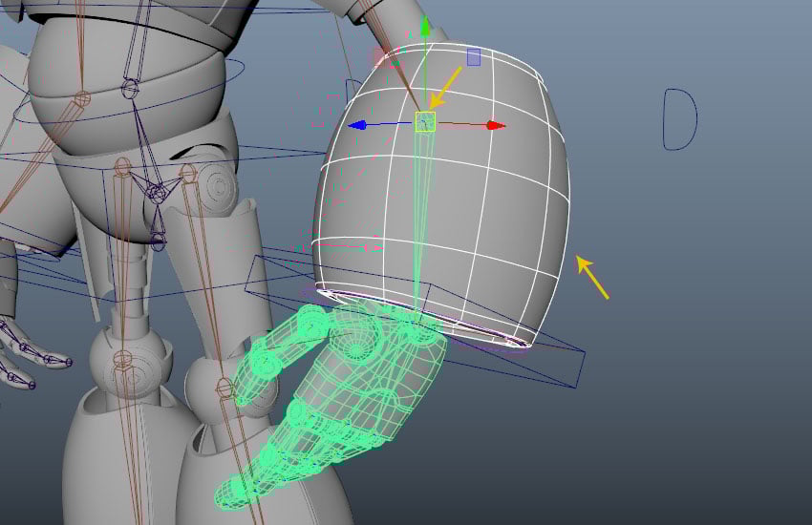Select the yellow center square of the move manipulator
812x525 pixels.
425,122
